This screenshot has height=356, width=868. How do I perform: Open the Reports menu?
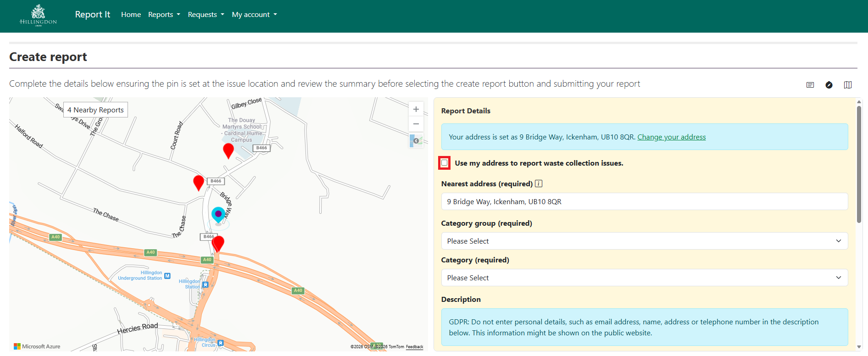click(x=164, y=15)
